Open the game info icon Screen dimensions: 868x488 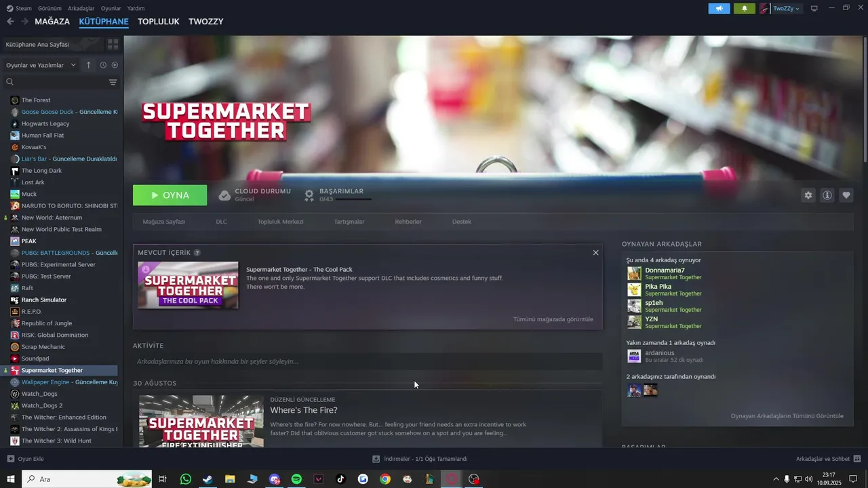(x=827, y=195)
